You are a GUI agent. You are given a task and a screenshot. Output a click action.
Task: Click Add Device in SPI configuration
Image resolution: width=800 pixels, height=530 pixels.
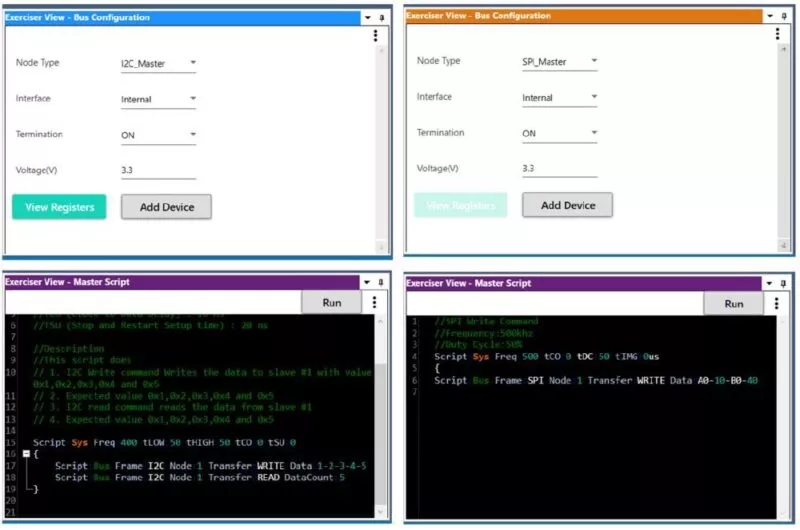coord(567,205)
